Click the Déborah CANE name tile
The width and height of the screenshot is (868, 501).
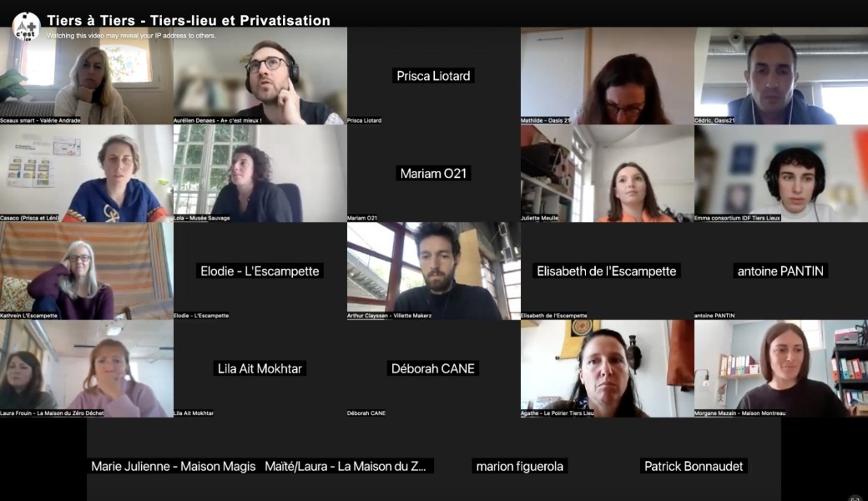click(433, 368)
